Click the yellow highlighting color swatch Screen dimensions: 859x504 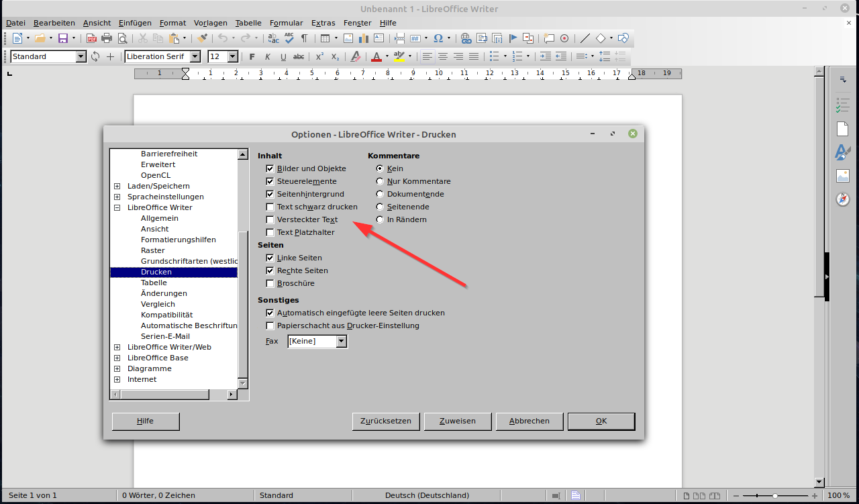pos(399,57)
